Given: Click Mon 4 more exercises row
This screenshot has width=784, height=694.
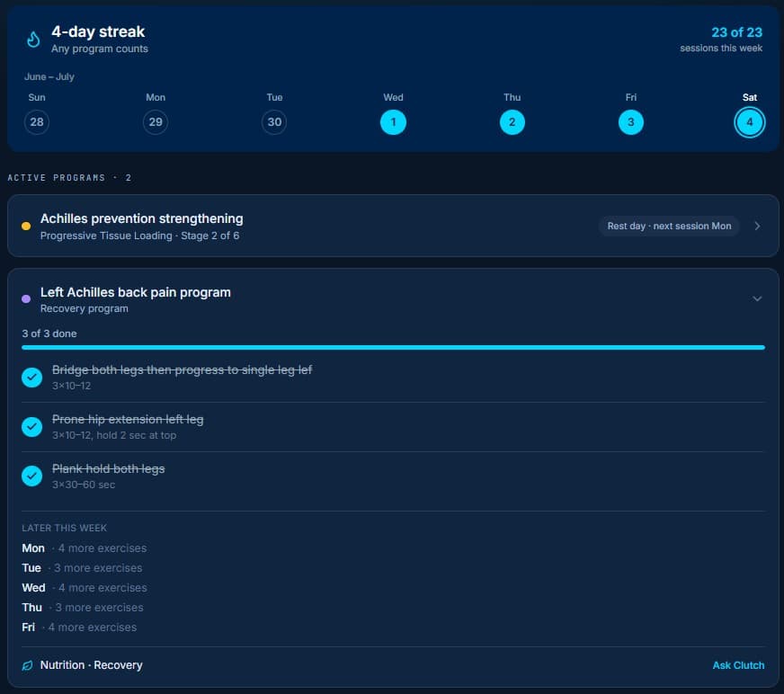Looking at the screenshot, I should [84, 548].
